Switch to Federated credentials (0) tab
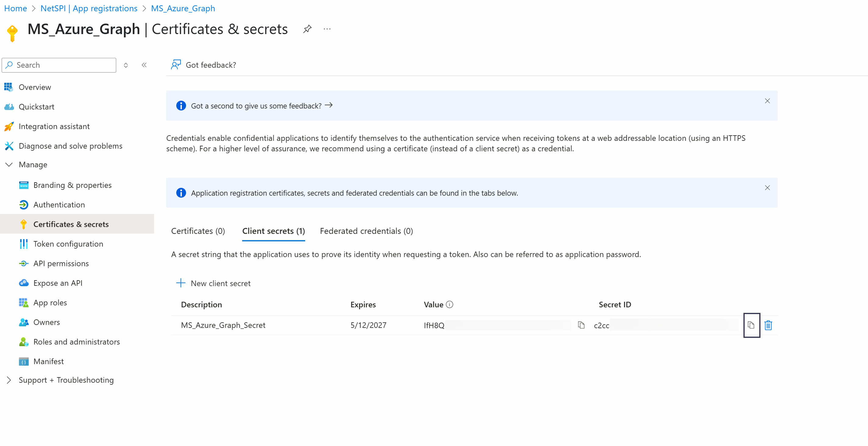 tap(366, 231)
